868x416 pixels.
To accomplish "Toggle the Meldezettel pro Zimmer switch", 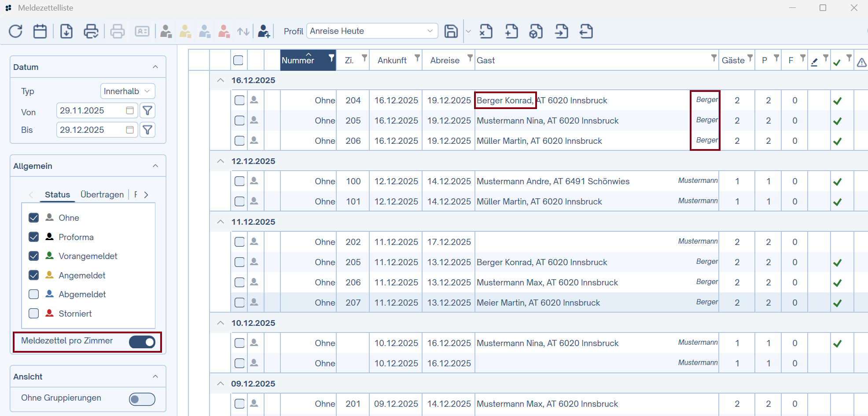I will pos(142,342).
